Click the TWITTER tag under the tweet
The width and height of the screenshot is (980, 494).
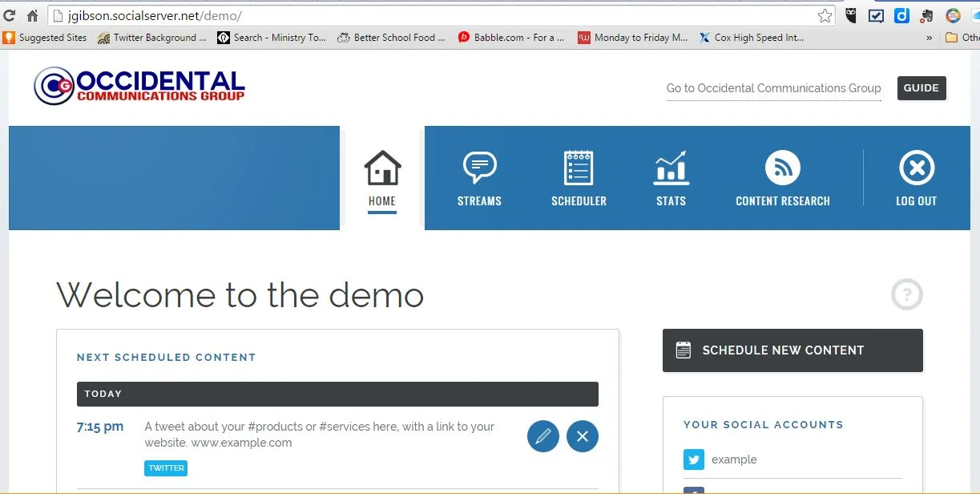pos(166,468)
